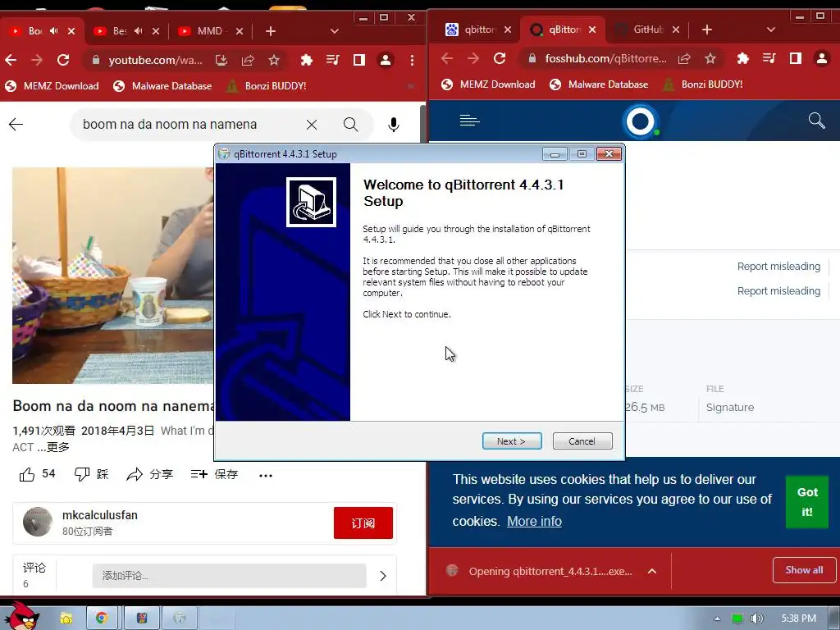
Task: Open more actions three-dot under video
Action: [266, 475]
